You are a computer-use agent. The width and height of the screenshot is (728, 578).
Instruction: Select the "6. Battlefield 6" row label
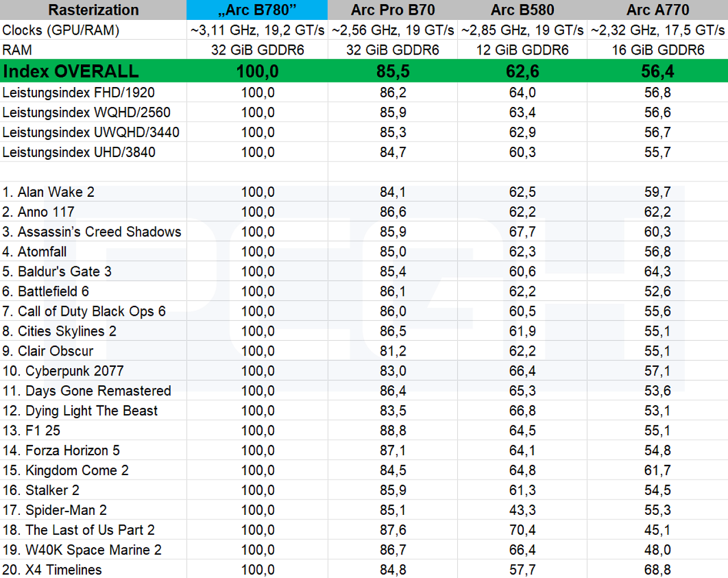pyautogui.click(x=45, y=292)
